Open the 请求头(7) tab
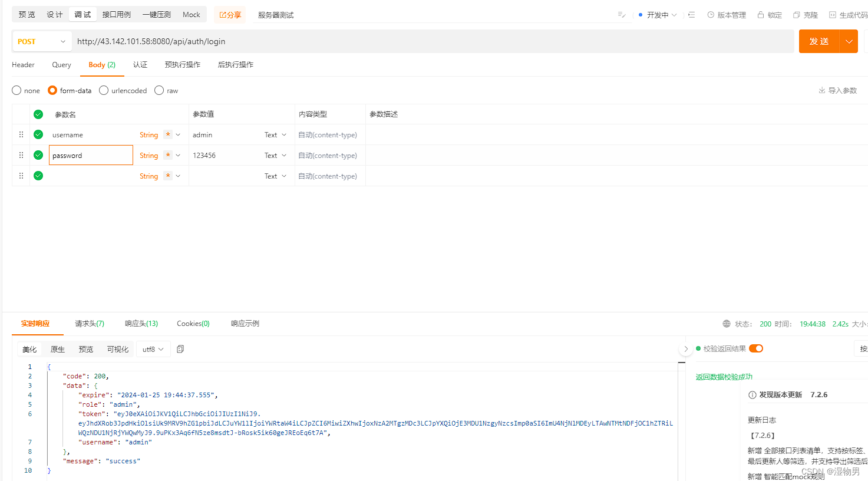 click(x=90, y=324)
